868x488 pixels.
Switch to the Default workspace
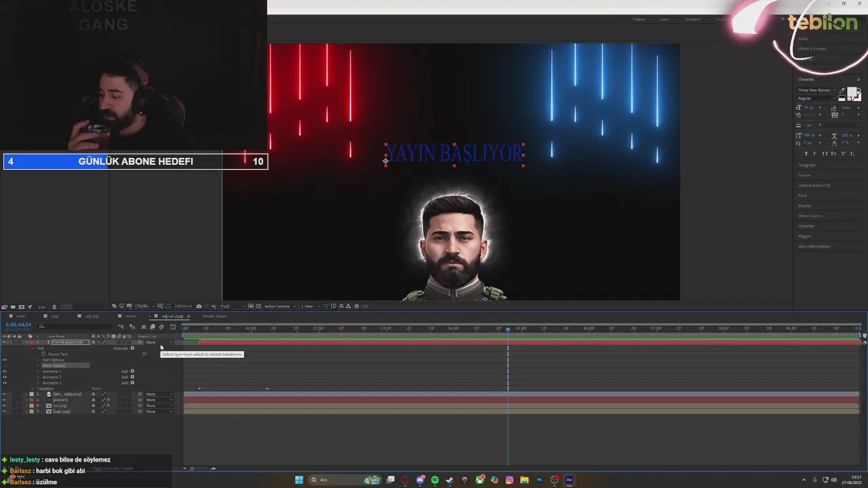(x=639, y=19)
